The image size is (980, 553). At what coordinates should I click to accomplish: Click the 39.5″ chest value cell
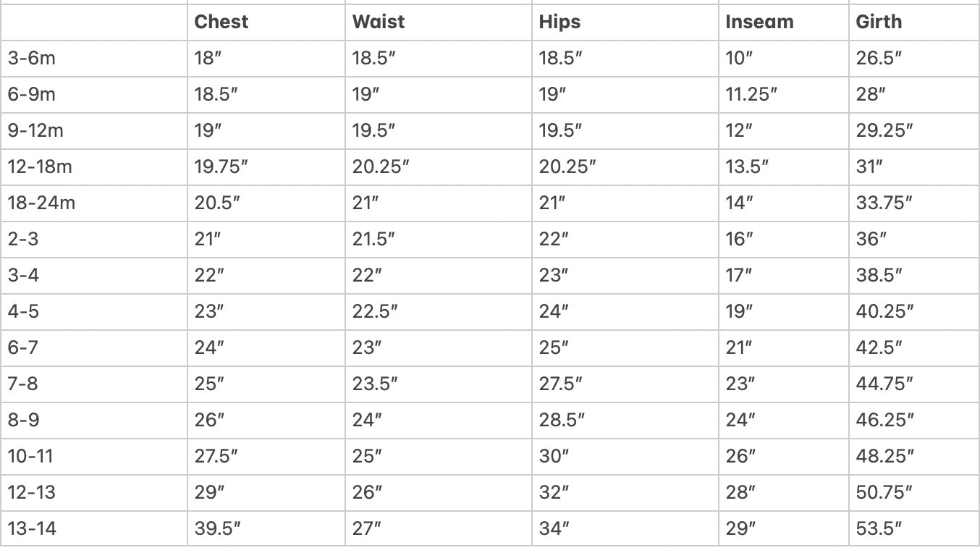[x=217, y=528]
